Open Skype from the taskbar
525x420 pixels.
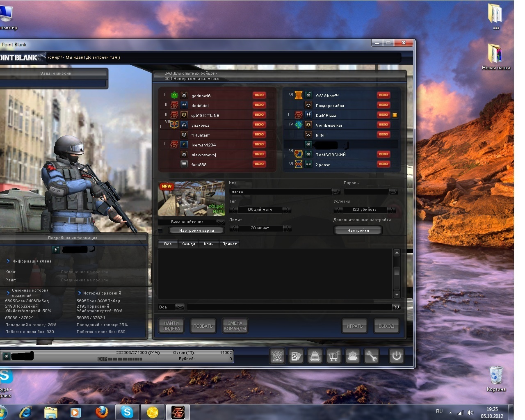click(127, 412)
